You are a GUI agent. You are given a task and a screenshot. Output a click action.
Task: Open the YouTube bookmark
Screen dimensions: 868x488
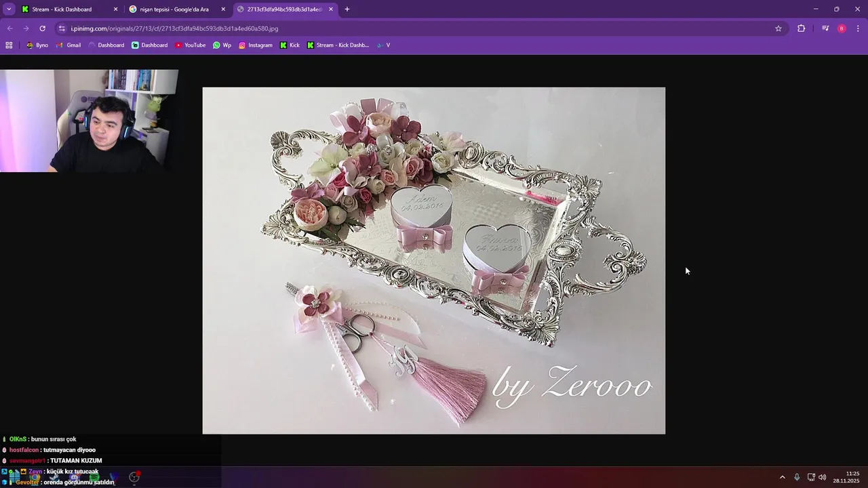point(191,45)
